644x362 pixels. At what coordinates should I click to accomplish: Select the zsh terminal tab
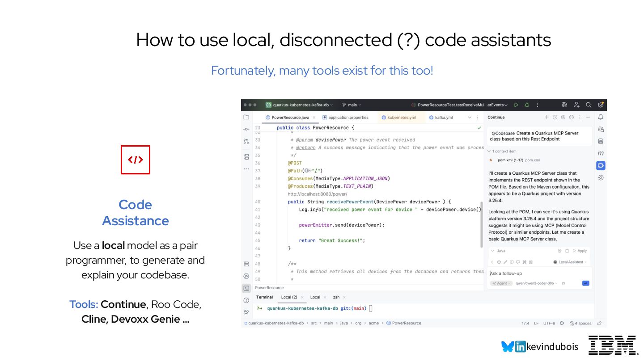tap(336, 297)
